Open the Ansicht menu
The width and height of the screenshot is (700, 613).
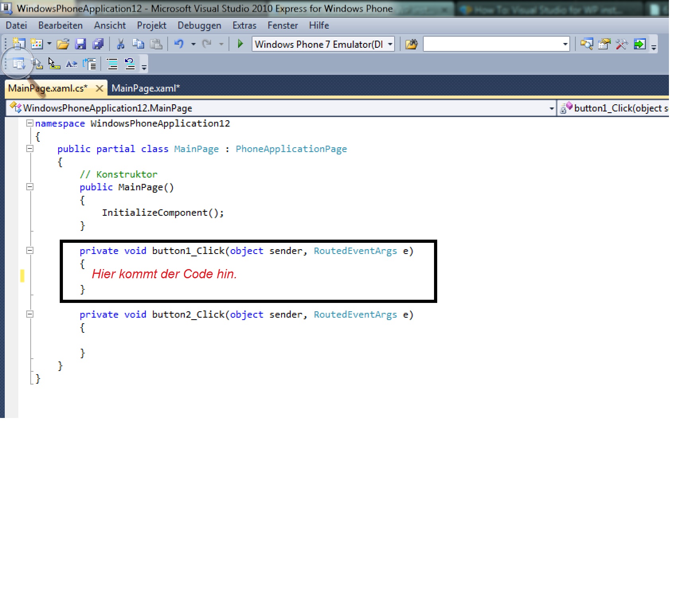pyautogui.click(x=110, y=25)
